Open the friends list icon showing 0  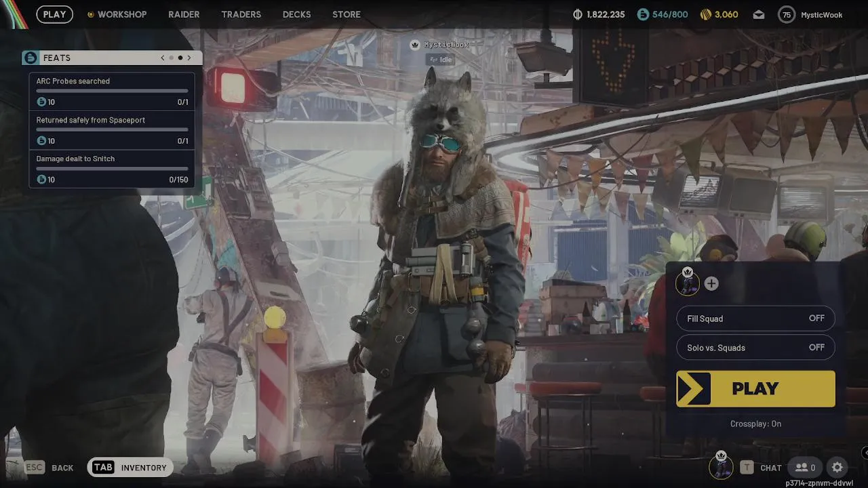click(806, 467)
